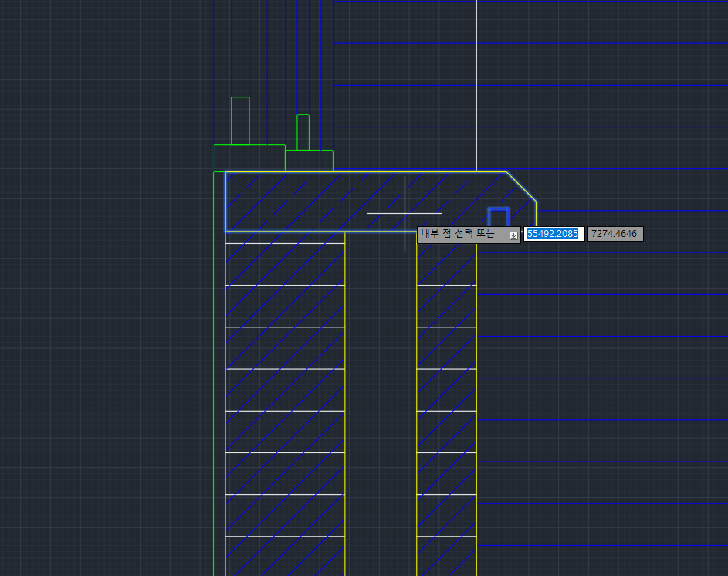Open the options arrow icon in the hatch prompt
This screenshot has height=576, width=728.
tap(513, 235)
